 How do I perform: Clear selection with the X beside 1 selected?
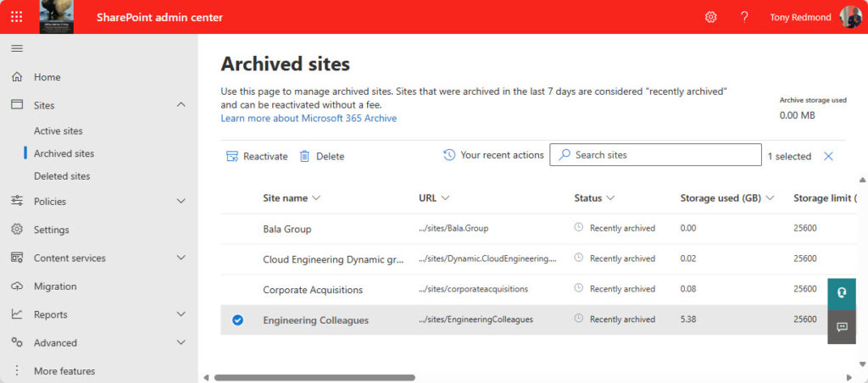pos(828,156)
